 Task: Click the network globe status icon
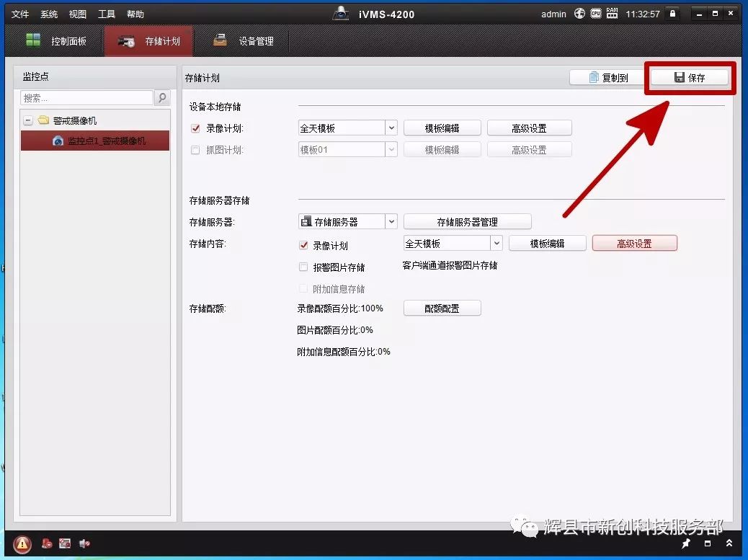tap(579, 14)
